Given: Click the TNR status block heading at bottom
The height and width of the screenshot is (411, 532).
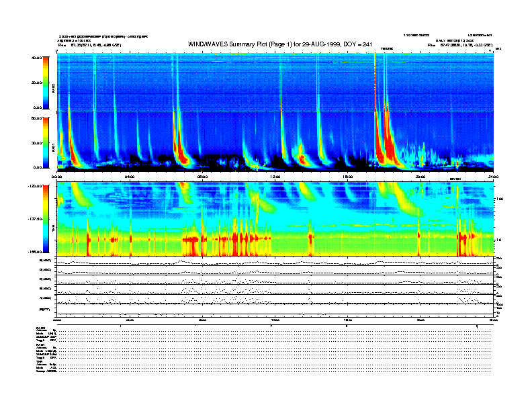Looking at the screenshot, I should click(x=39, y=361).
